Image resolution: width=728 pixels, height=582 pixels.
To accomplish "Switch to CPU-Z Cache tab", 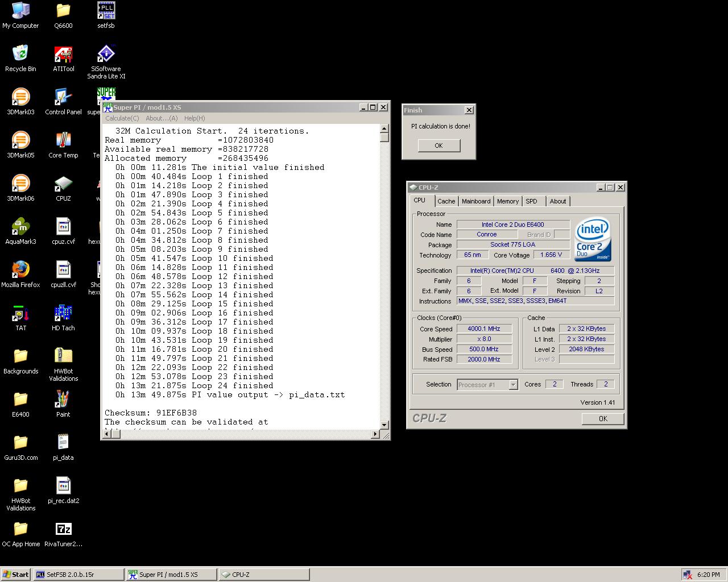I will [446, 201].
